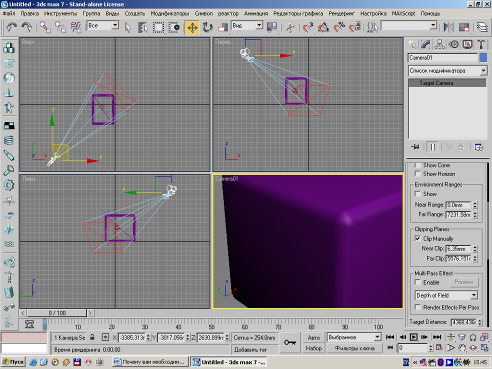The image size is (492, 369).
Task: Click the Auto key button
Action: tap(313, 338)
